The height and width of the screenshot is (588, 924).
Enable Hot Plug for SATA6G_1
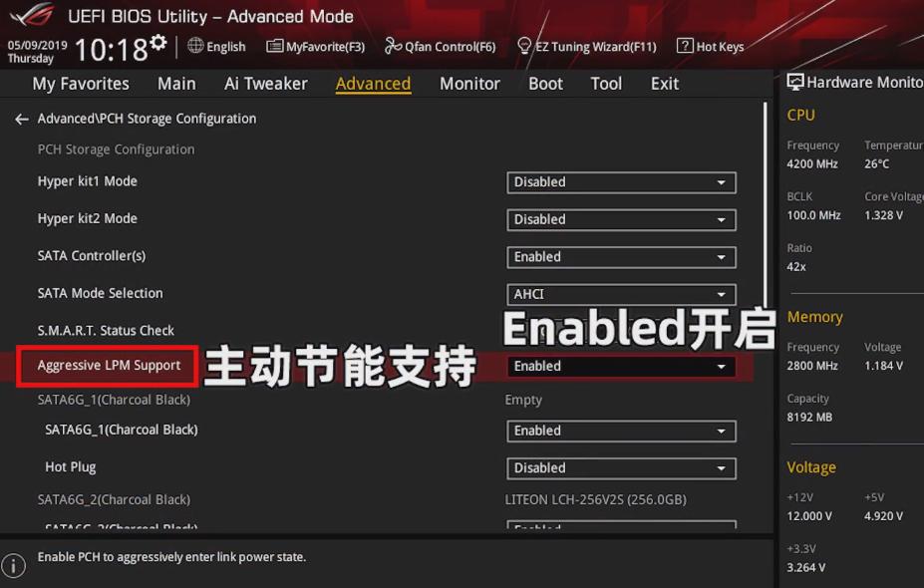pyautogui.click(x=621, y=467)
